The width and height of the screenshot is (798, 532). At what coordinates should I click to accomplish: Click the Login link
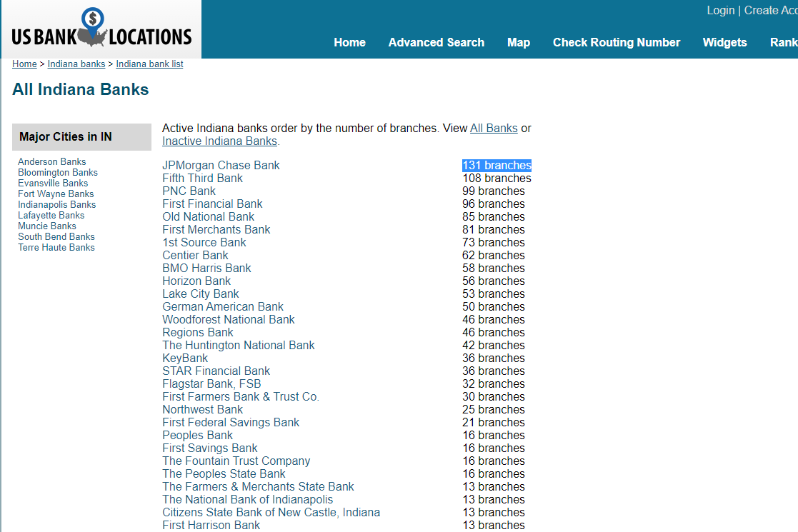click(x=720, y=10)
